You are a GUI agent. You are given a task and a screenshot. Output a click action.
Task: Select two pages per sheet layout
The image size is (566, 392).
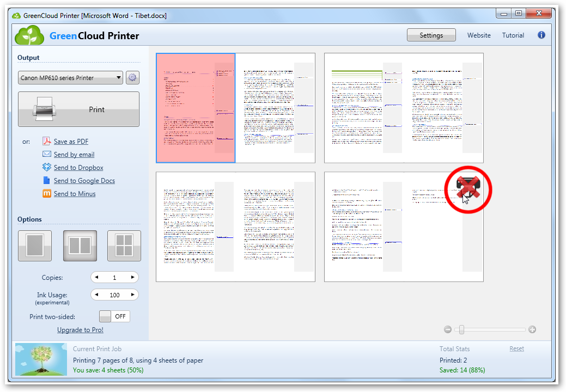pyautogui.click(x=80, y=246)
